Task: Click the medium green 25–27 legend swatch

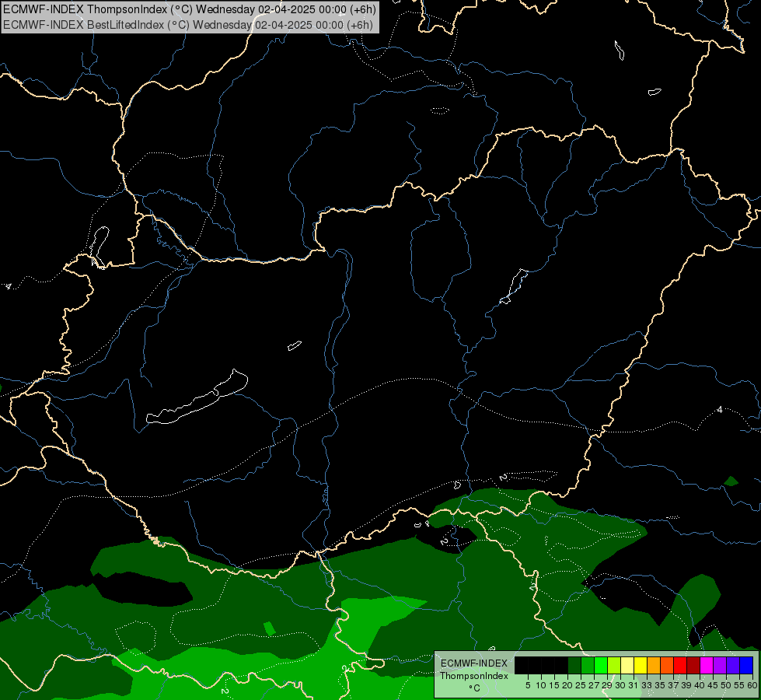Action: tap(588, 665)
